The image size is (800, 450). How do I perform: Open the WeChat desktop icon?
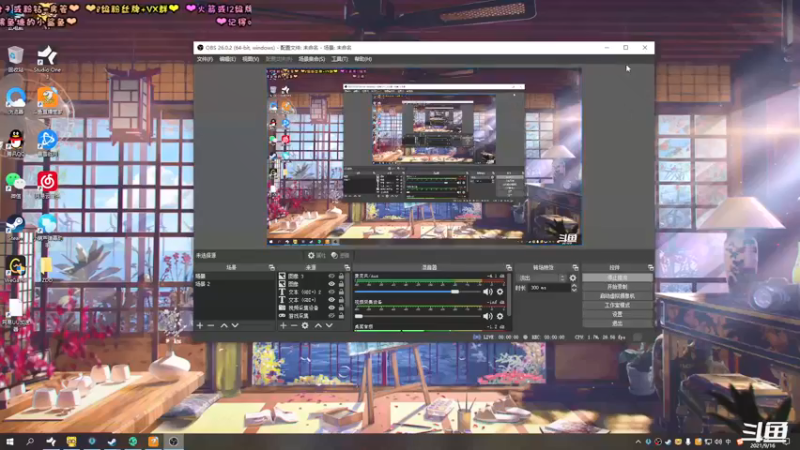pyautogui.click(x=16, y=185)
